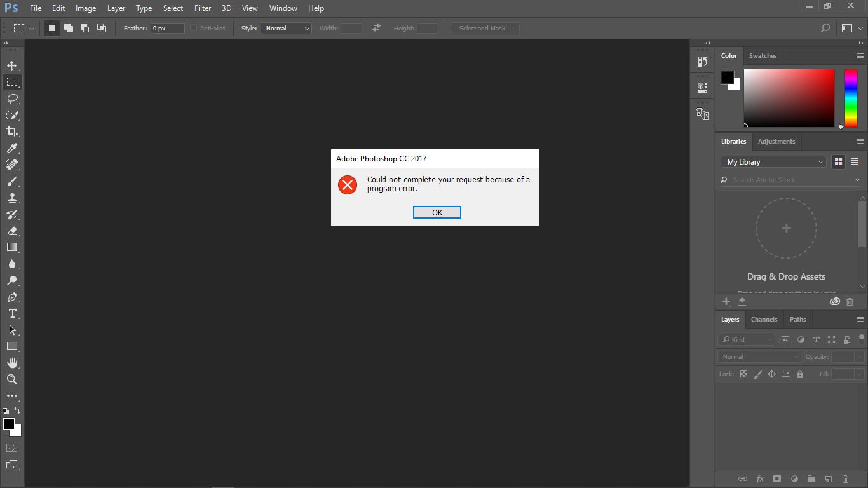
Task: Activate the Zoom tool
Action: 13,379
